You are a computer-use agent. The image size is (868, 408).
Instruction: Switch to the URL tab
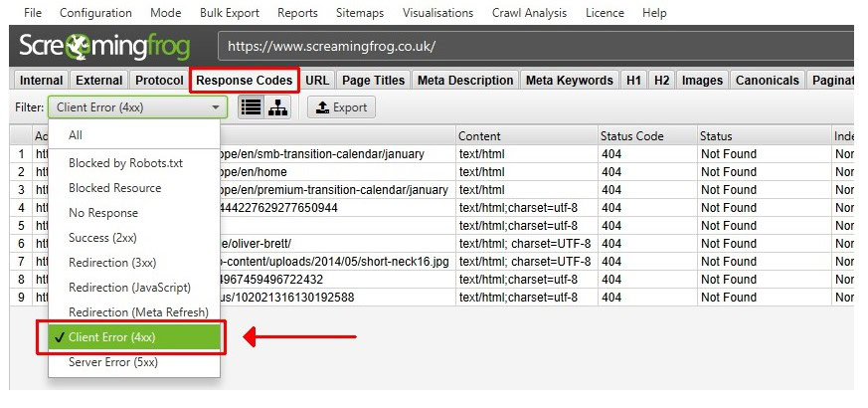click(x=317, y=81)
